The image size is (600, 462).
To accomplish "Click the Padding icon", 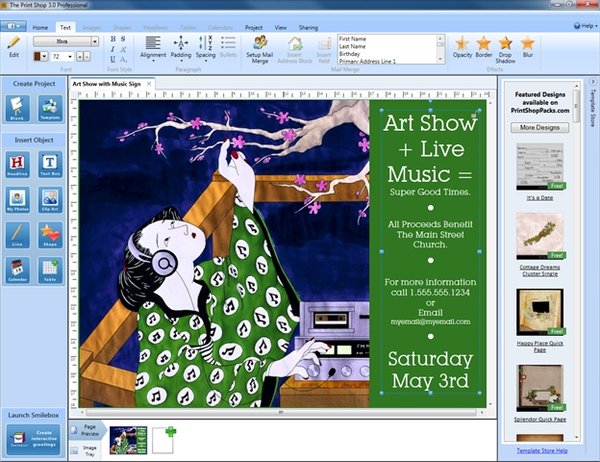I will 181,47.
